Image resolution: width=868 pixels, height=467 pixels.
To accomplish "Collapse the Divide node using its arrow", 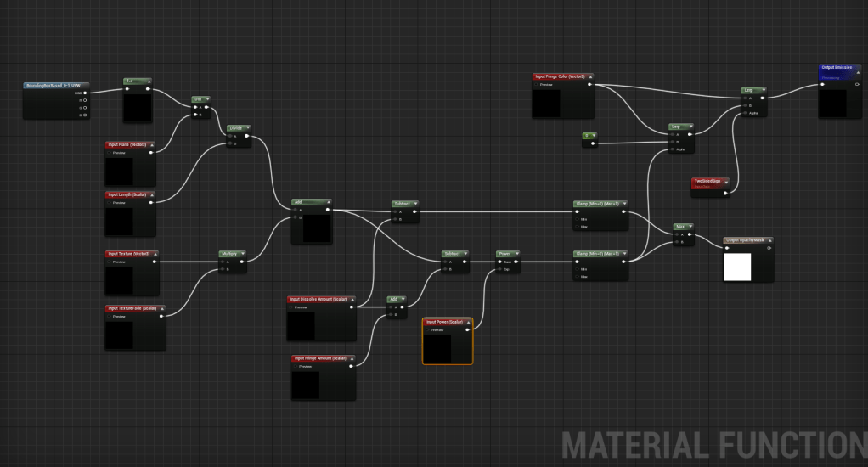I will [247, 128].
